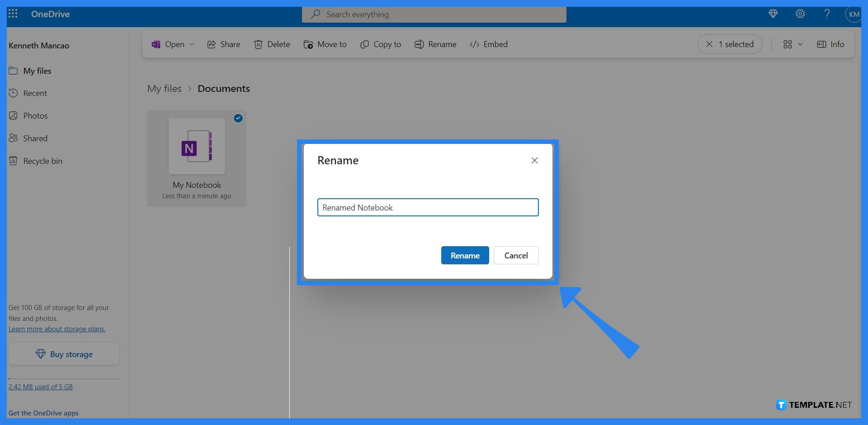Viewport: 868px width, 425px height.
Task: Switch to the Photos section
Action: click(x=35, y=115)
